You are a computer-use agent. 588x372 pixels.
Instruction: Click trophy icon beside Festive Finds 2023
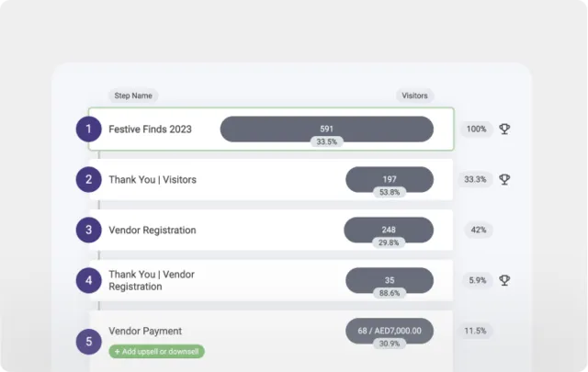[x=504, y=130]
